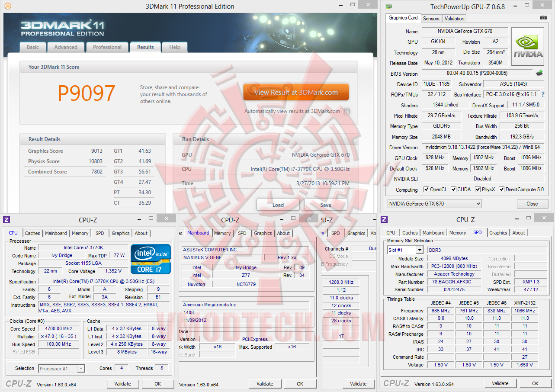Screen dimensions: 555x392
Task: Open Caches tab in the CPU-Z processor window
Action: pos(32,233)
